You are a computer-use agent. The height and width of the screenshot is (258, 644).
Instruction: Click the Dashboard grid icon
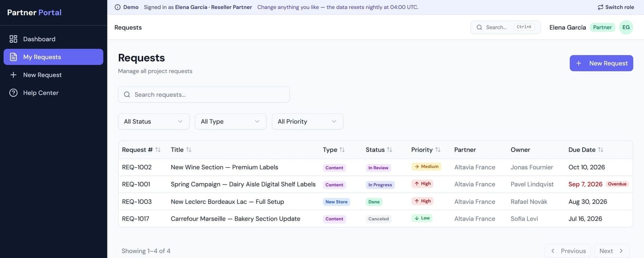(x=13, y=39)
